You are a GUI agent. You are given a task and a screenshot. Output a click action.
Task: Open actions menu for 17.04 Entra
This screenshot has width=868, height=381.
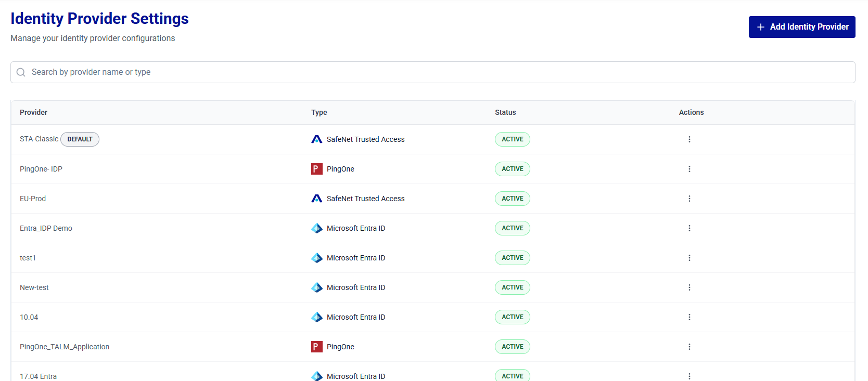(690, 376)
